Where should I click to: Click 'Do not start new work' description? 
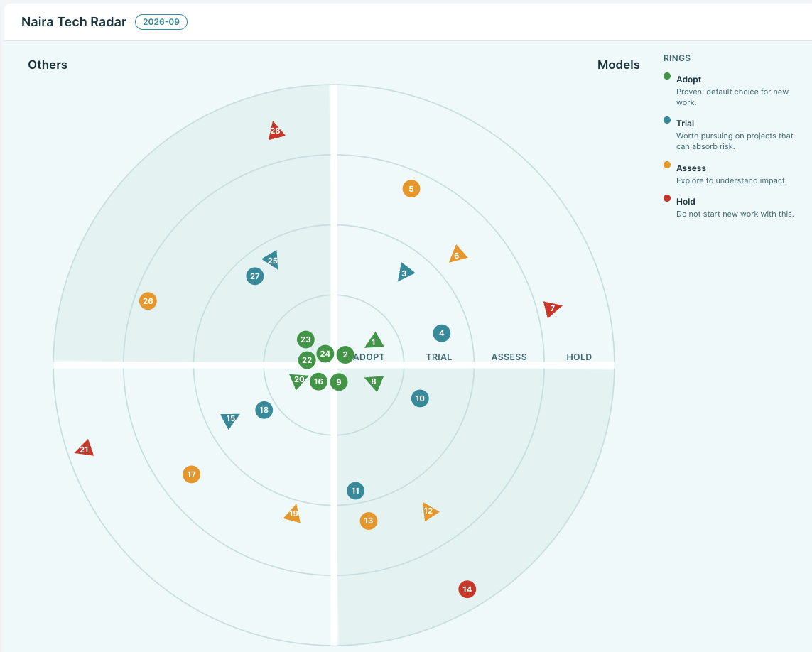pyautogui.click(x=735, y=214)
